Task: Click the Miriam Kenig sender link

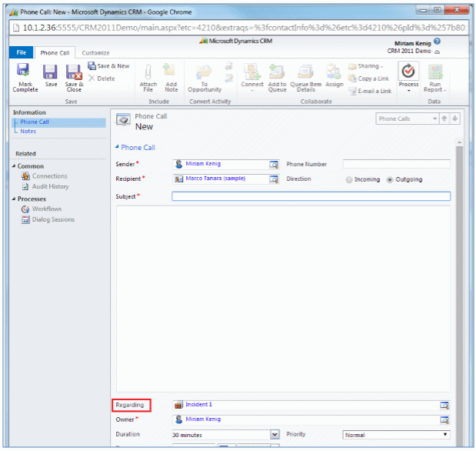Action: point(203,164)
